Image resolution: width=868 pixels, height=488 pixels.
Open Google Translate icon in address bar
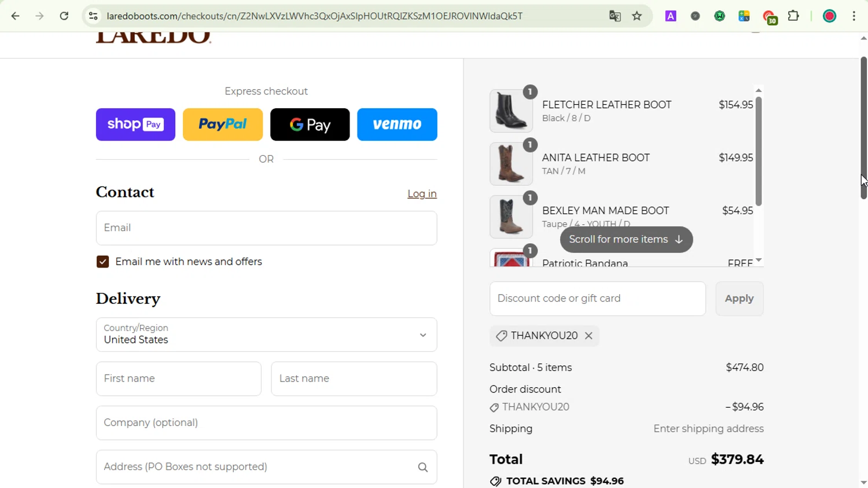pyautogui.click(x=615, y=16)
